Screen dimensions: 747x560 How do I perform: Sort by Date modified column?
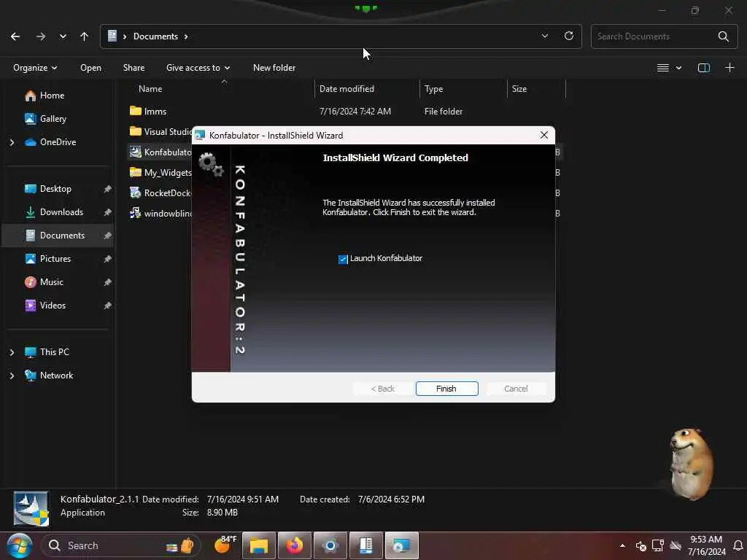coord(347,89)
